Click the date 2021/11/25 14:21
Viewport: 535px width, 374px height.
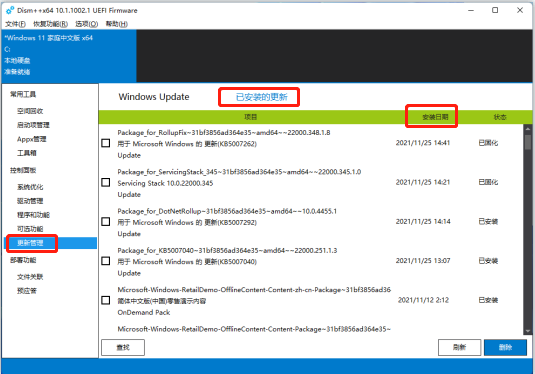click(x=423, y=182)
